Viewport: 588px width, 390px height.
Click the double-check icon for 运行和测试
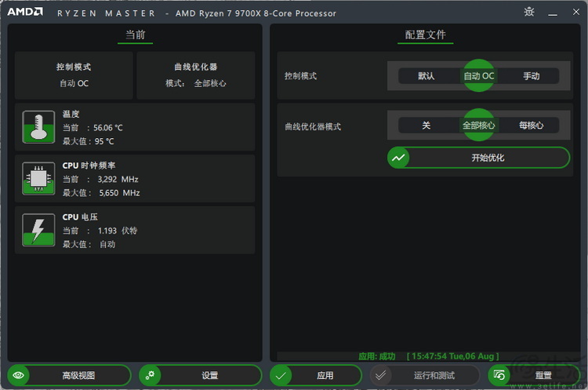[380, 375]
